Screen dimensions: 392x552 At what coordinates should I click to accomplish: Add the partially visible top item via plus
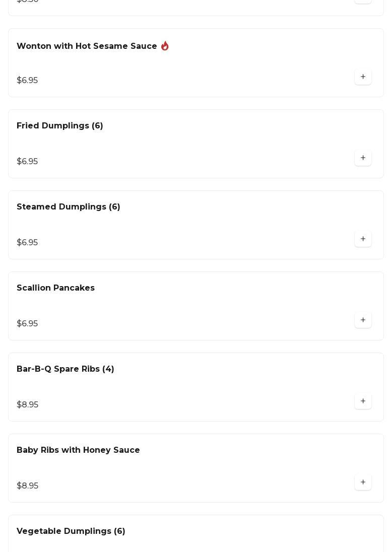(x=363, y=2)
